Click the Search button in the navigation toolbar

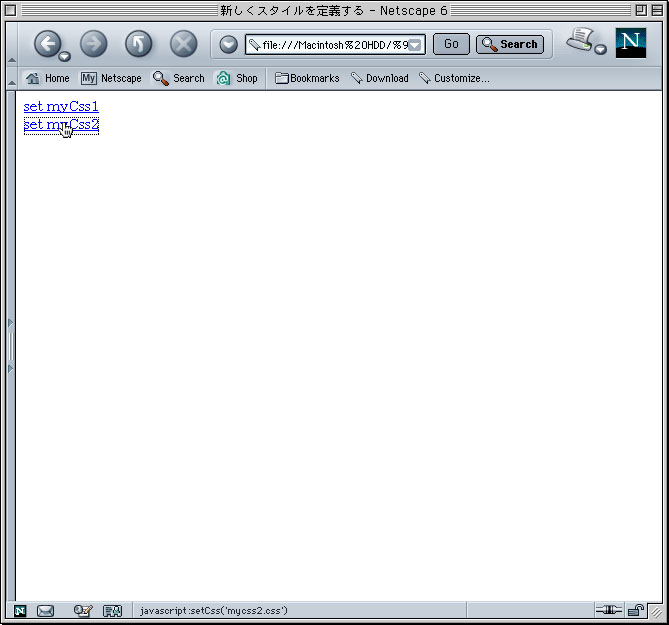510,44
